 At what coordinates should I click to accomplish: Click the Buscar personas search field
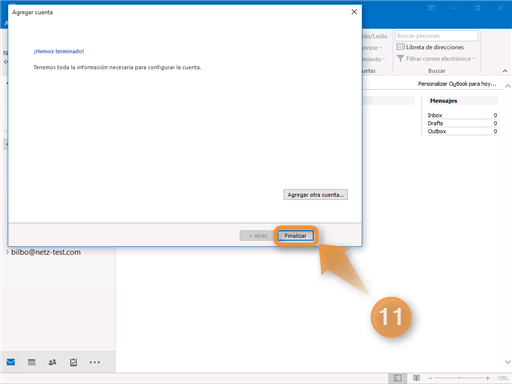437,36
